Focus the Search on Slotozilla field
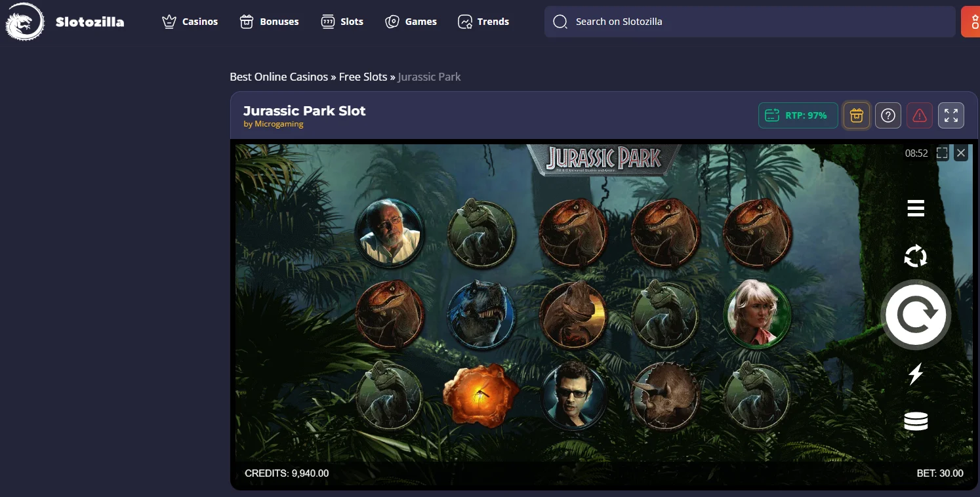 click(749, 22)
